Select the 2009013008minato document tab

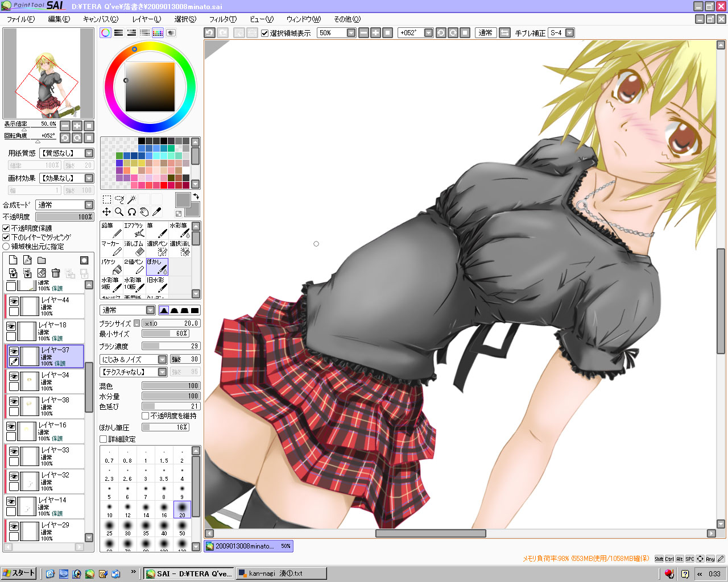coord(249,546)
